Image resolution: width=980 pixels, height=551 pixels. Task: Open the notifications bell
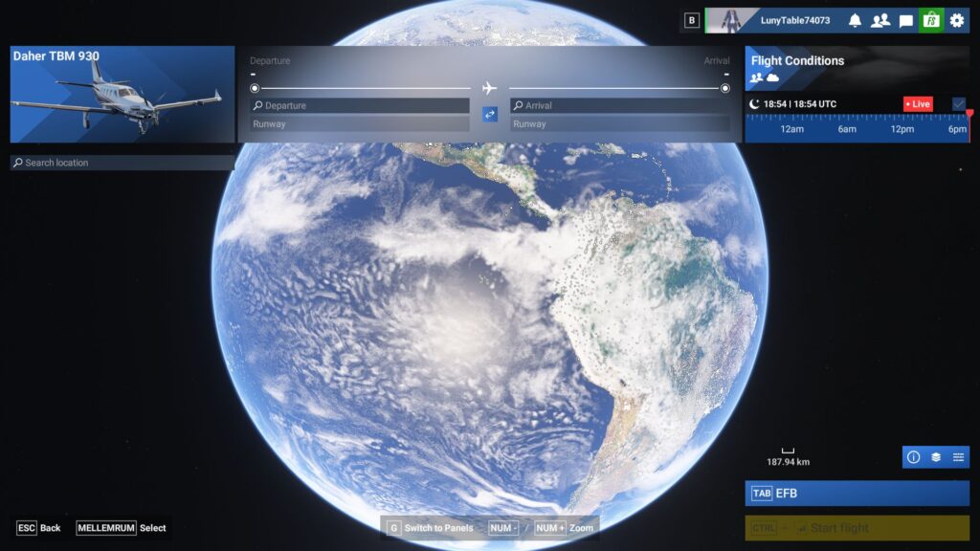(x=855, y=20)
